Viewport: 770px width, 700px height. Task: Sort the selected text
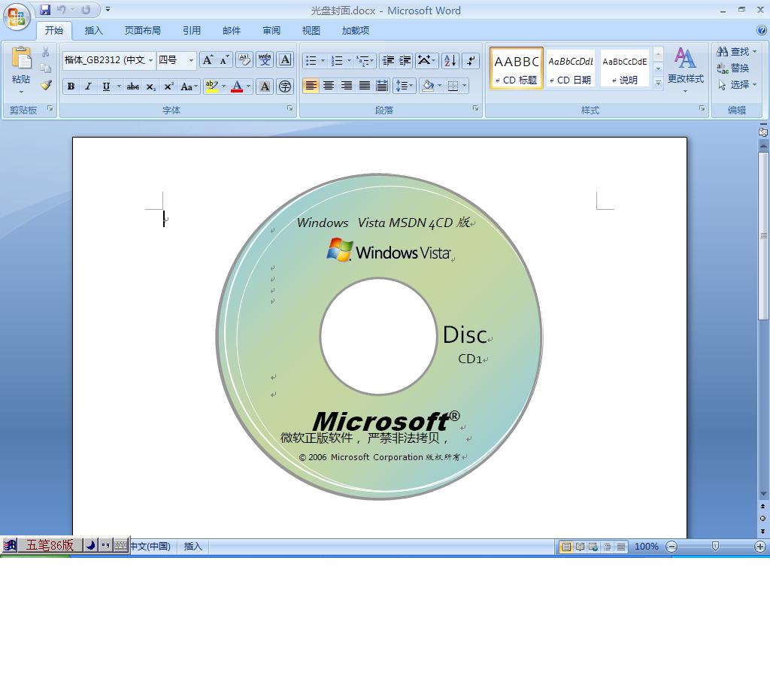[450, 60]
